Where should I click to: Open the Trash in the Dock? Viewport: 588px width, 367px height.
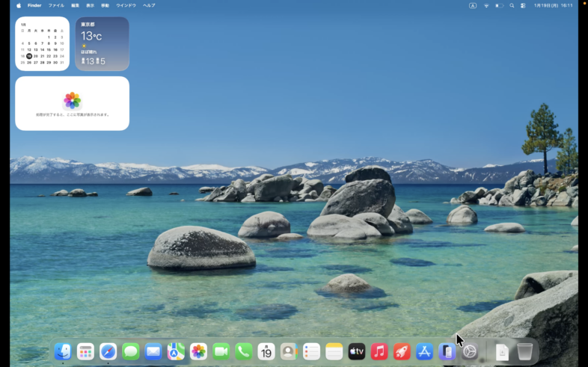(x=525, y=351)
